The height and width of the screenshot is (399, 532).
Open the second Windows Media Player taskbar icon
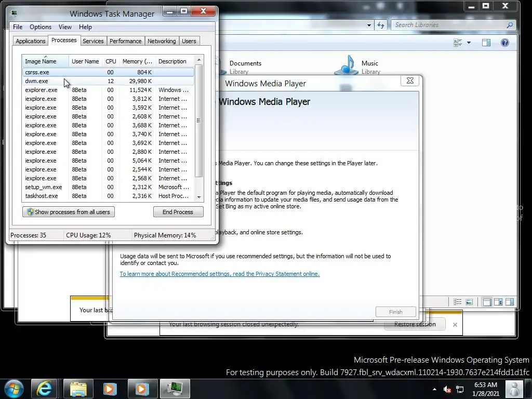[142, 389]
